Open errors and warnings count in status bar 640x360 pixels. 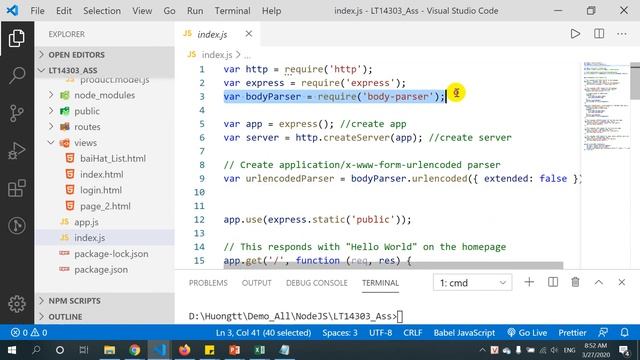click(29, 333)
